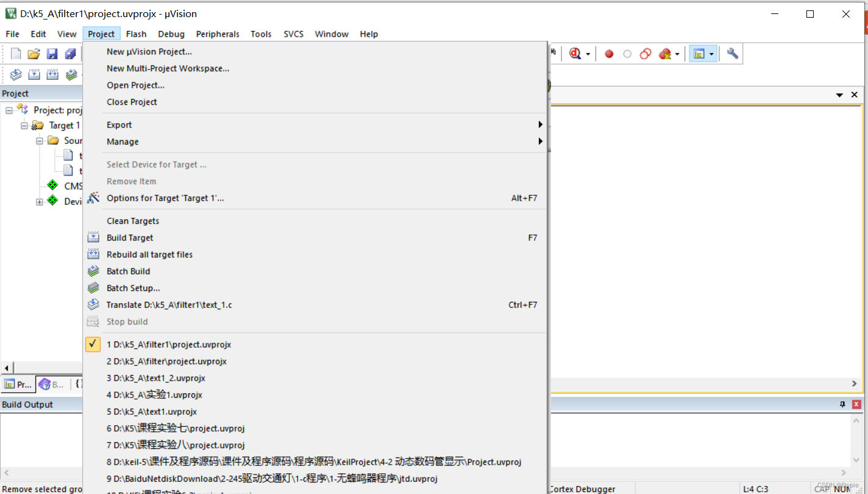Kill all breakpoints using red X icon
Image resolution: width=868 pixels, height=494 pixels.
[665, 54]
